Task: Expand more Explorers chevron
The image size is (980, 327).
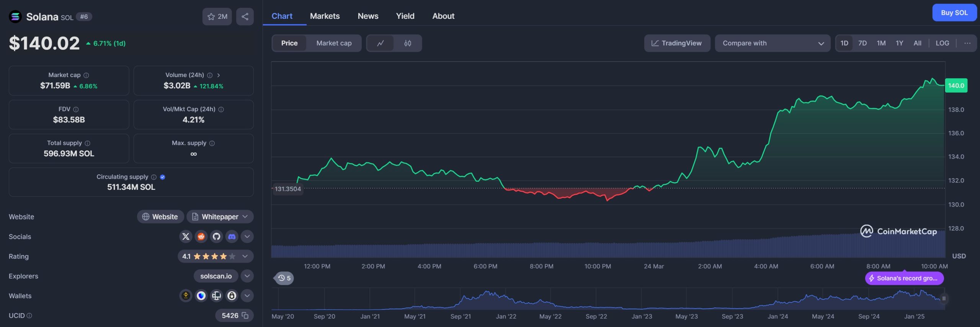Action: (x=247, y=276)
